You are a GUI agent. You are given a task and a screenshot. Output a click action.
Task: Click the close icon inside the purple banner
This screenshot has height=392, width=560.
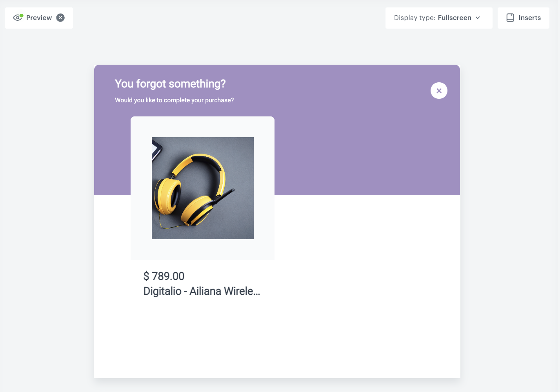tap(439, 90)
